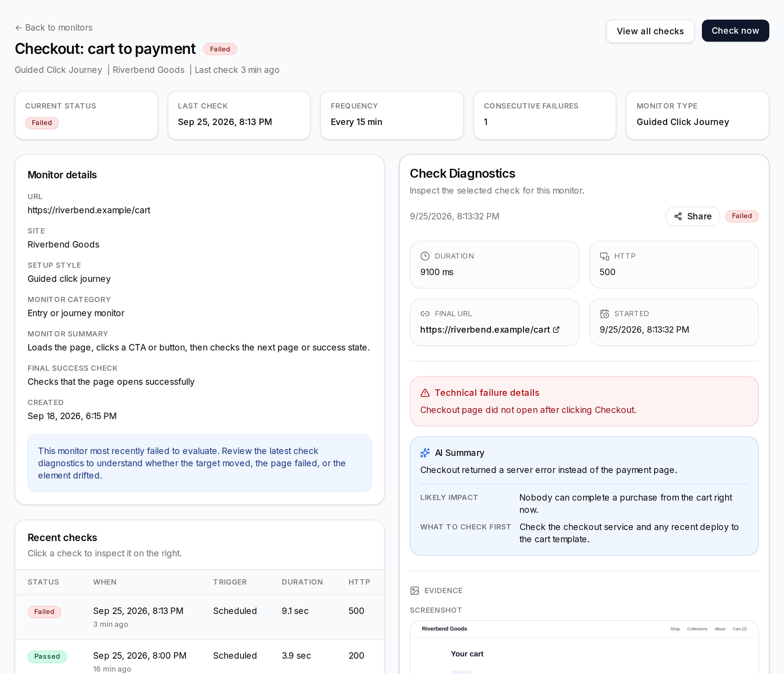
Task: Share this check diagnostics
Action: coord(692,216)
